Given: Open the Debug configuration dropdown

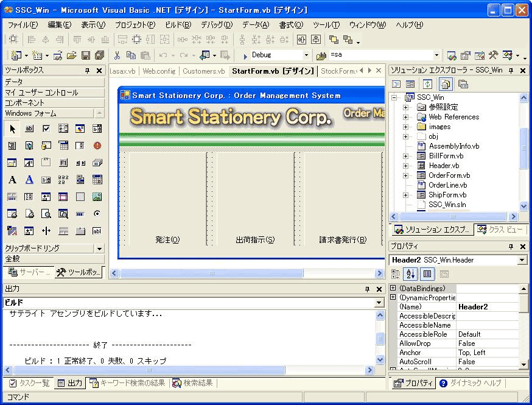Looking at the screenshot, I should tap(306, 55).
